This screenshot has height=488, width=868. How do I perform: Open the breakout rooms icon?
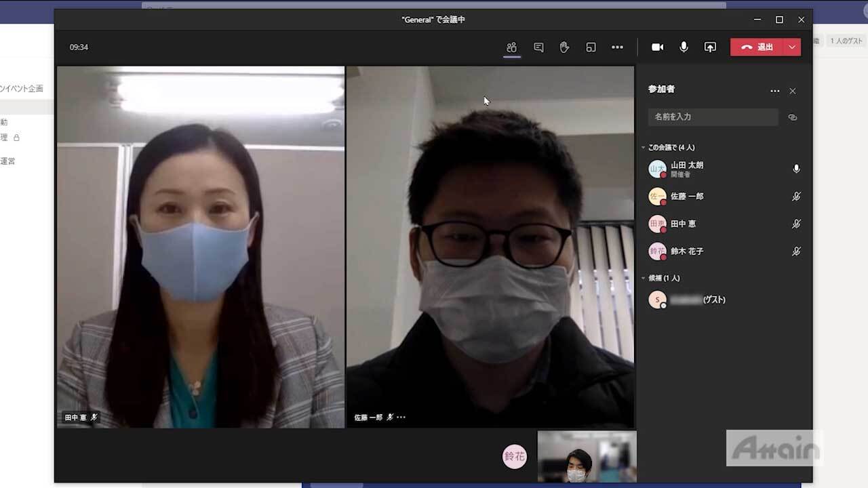(591, 47)
